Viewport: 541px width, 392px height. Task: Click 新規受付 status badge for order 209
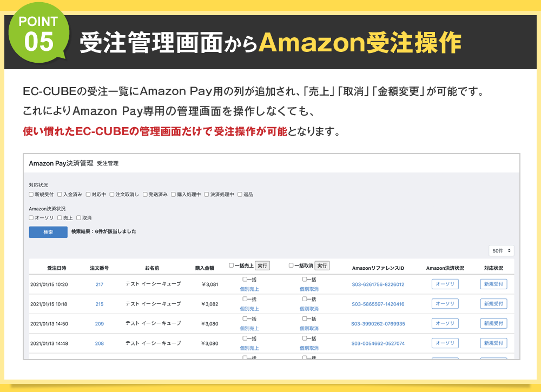click(x=493, y=323)
